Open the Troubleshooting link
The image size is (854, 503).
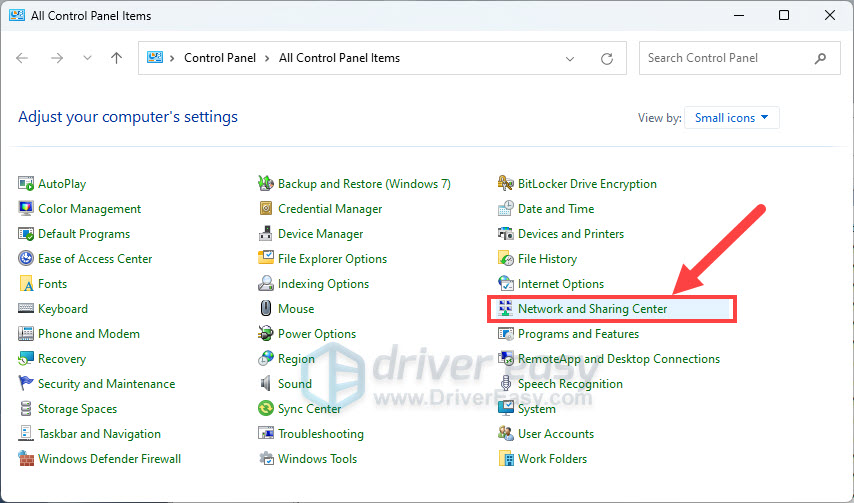(x=320, y=434)
